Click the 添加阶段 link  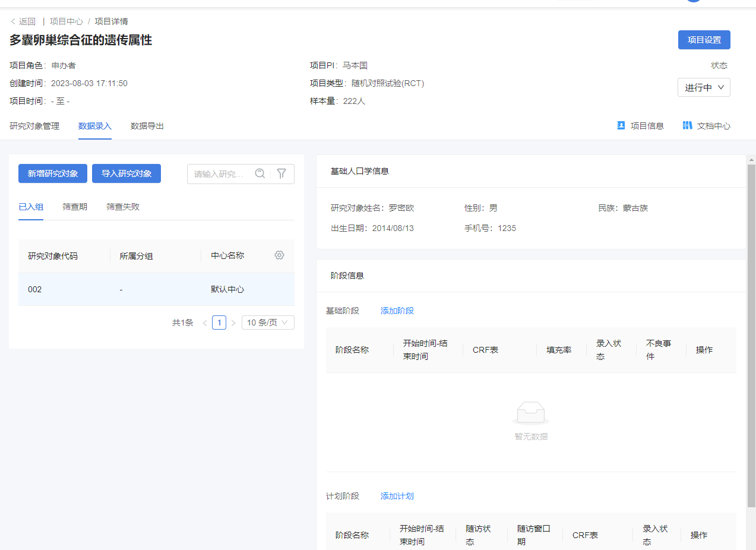(x=397, y=311)
